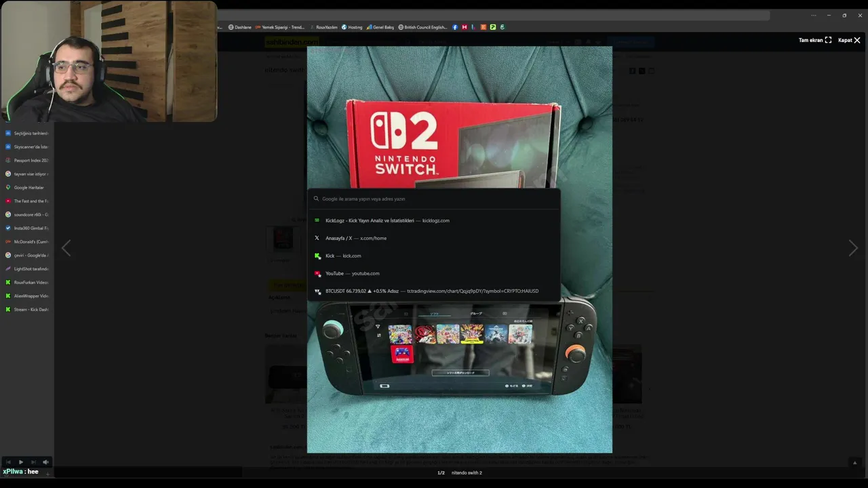Screen dimensions: 868x488
Task: Choose the 'Anasayfa / X' x.com suggestion
Action: pyautogui.click(x=434, y=238)
